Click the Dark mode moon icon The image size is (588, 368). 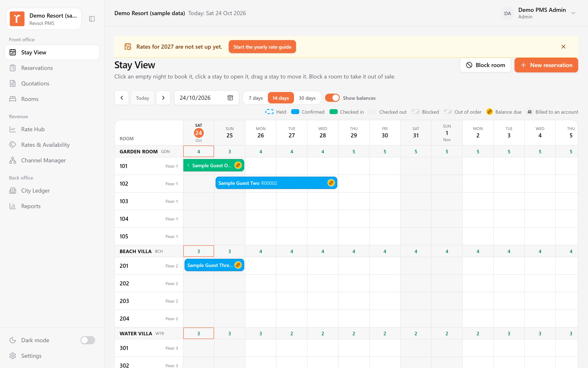tap(13, 340)
